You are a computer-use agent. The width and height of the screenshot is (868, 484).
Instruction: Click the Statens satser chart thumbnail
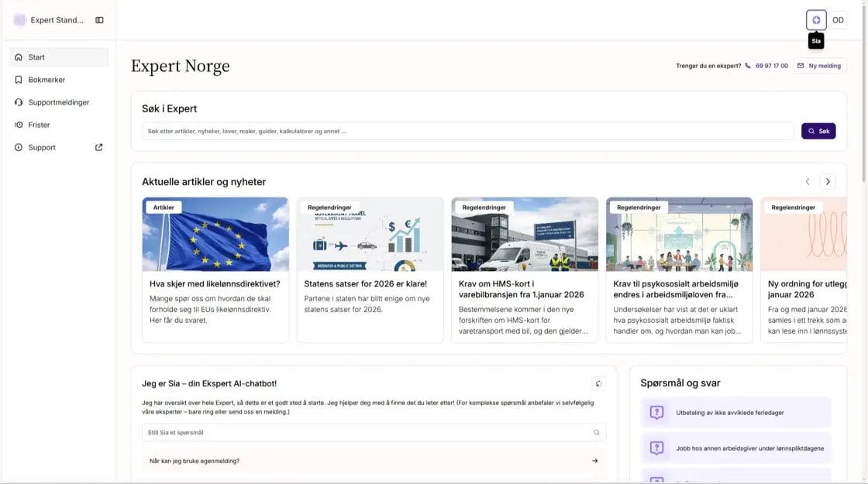click(x=370, y=234)
